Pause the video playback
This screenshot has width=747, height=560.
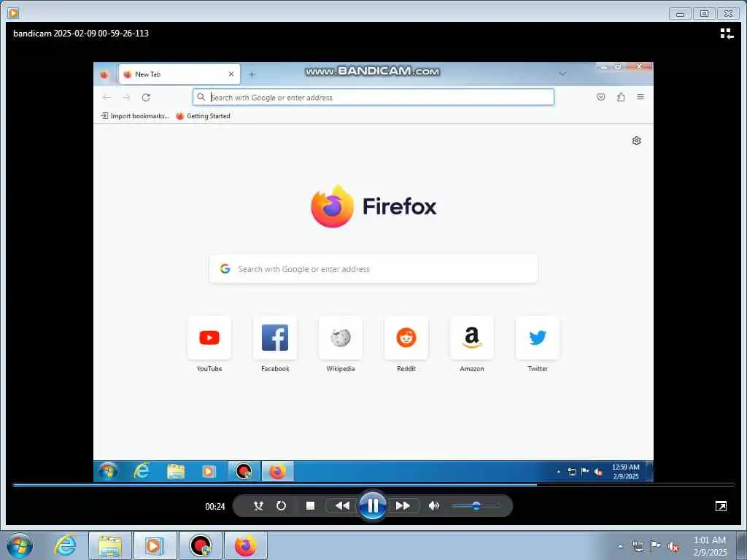click(372, 505)
